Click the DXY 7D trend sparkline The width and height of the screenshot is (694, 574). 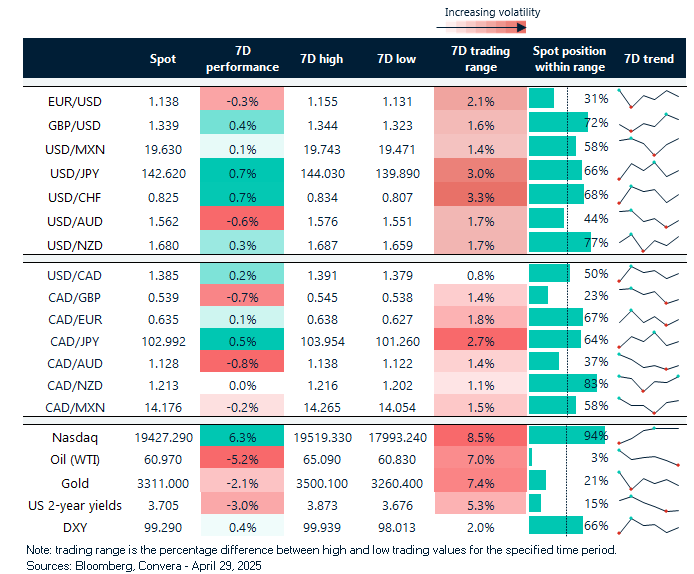pos(648,525)
